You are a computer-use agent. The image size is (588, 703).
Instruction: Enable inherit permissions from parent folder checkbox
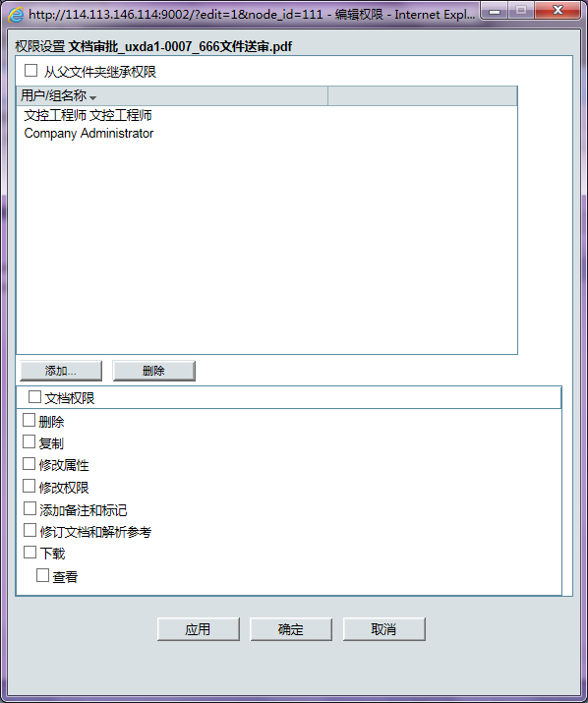30,71
